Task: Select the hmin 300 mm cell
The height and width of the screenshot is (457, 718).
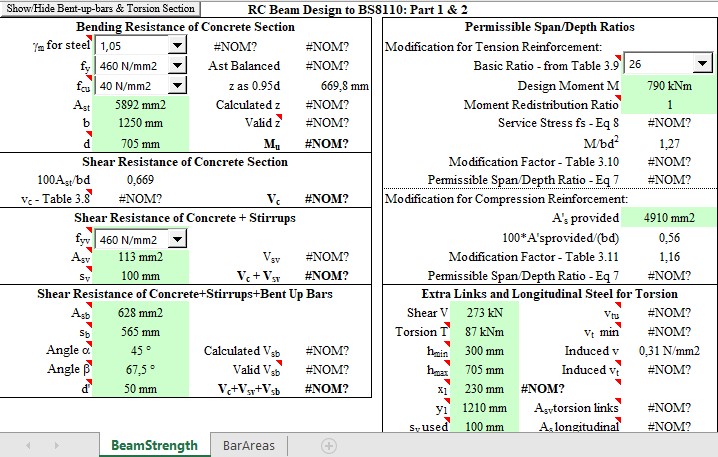Action: pos(484,351)
